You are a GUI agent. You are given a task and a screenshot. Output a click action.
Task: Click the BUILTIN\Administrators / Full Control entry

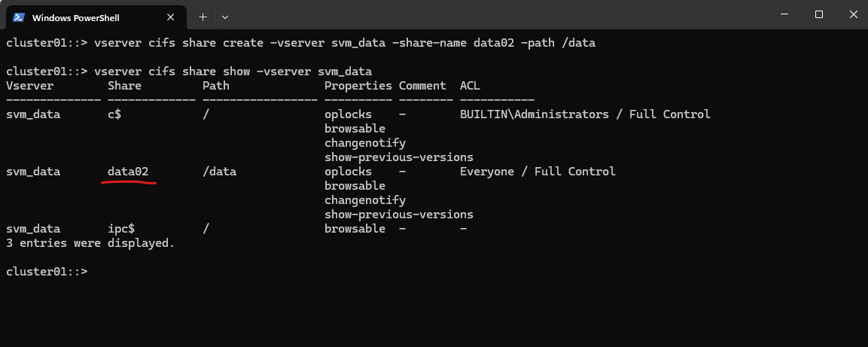pyautogui.click(x=585, y=114)
